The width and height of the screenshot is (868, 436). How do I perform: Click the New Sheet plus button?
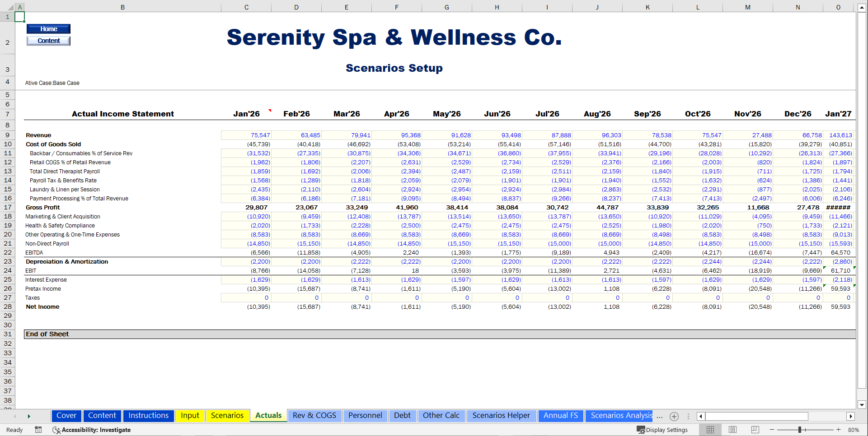674,416
